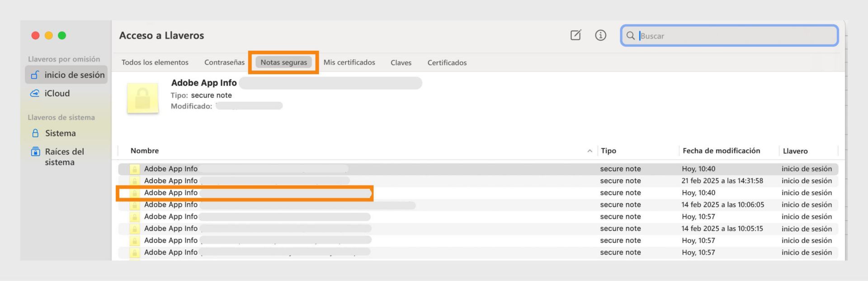This screenshot has width=868, height=281.
Task: Sort the list by the Llavero column header
Action: tap(795, 151)
